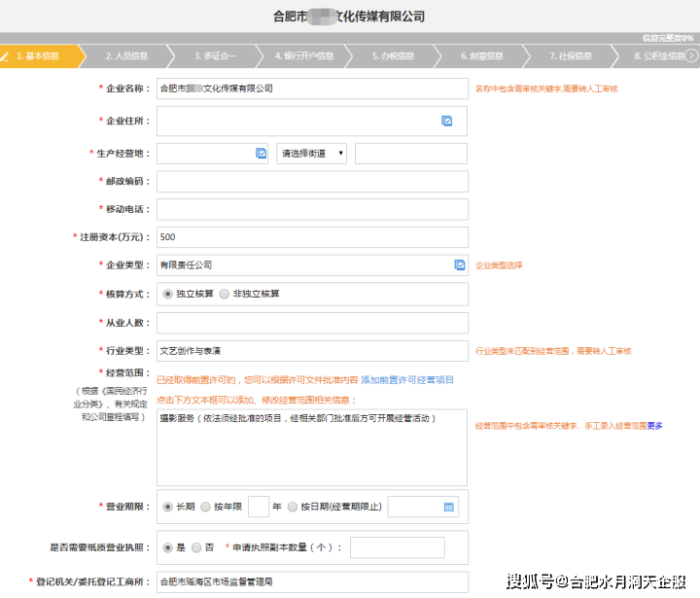Open the 企业类型 selection icon
Screen dimensions: 700x598
click(459, 264)
